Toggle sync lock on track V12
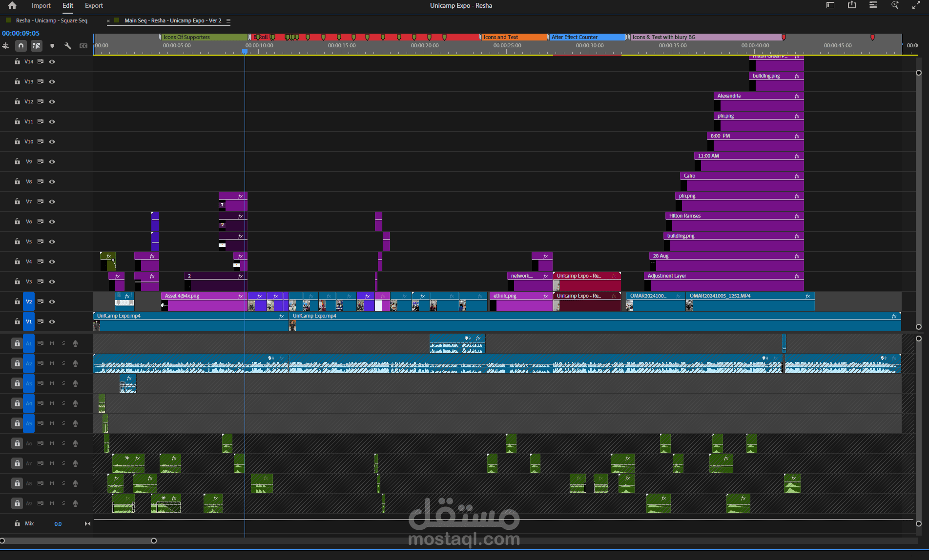This screenshot has height=560, width=929. tap(41, 101)
